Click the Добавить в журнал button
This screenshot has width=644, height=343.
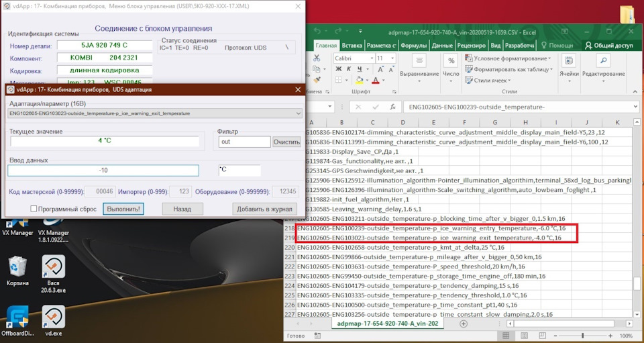coord(264,209)
